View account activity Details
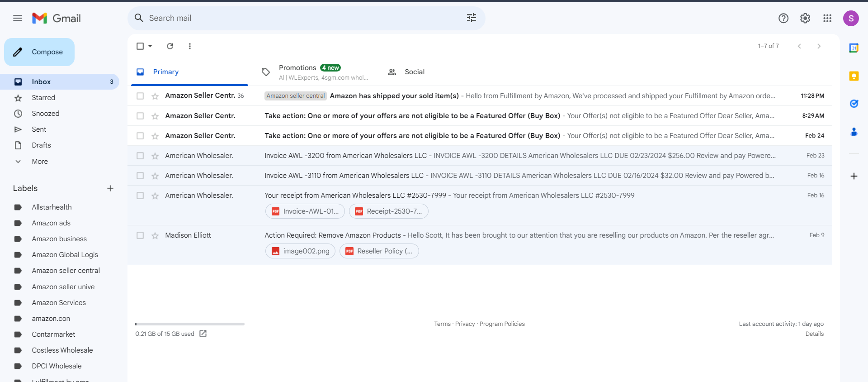 [814, 334]
